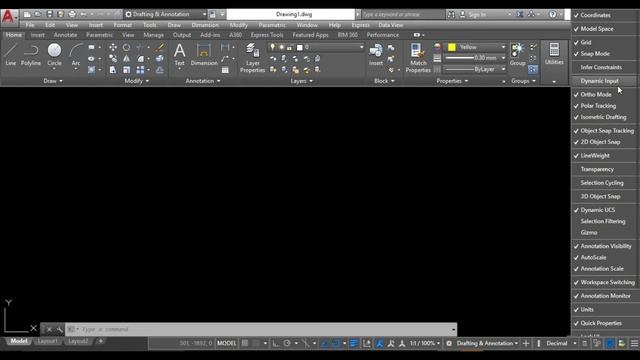Viewport: 640px width, 360px height.
Task: Expand the Block panel
Action: click(384, 81)
